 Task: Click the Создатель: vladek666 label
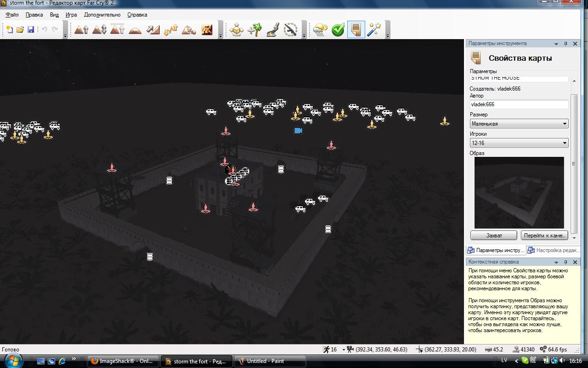495,89
